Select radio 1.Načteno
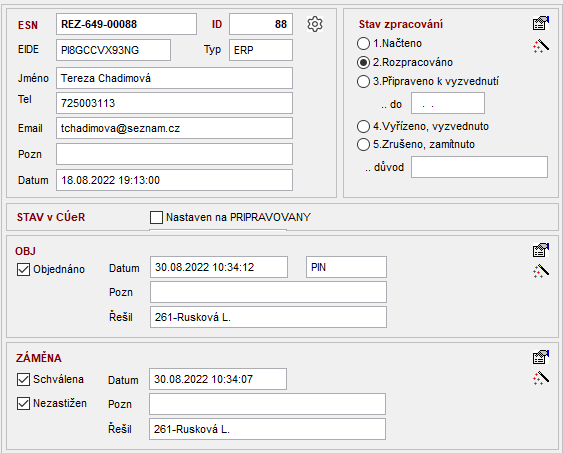Image resolution: width=563 pixels, height=453 pixels. pyautogui.click(x=363, y=43)
